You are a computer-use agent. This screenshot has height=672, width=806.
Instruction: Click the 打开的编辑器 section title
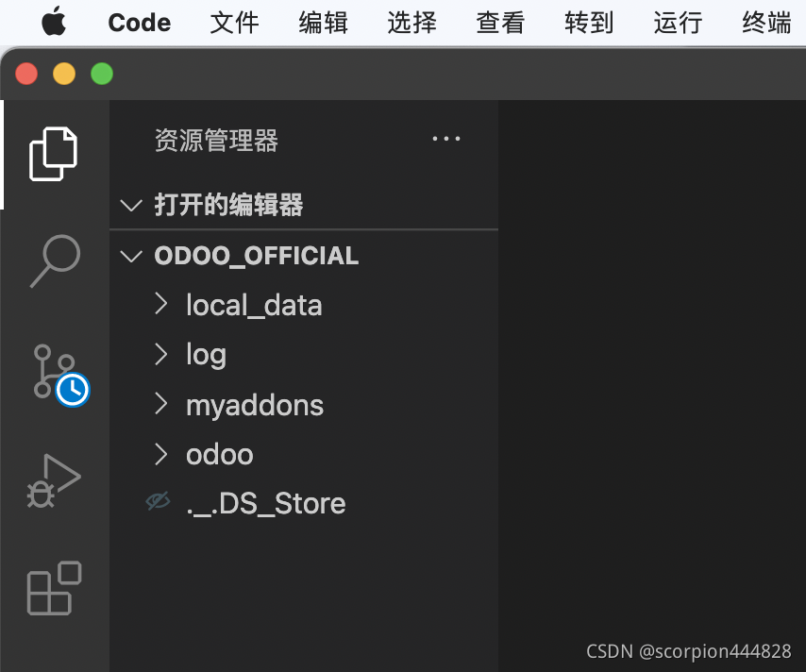click(x=228, y=205)
